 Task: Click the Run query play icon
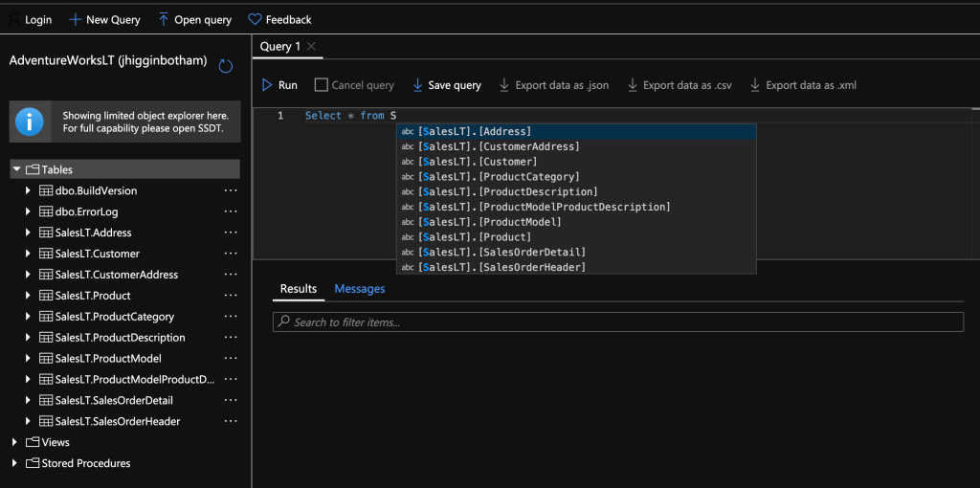tap(268, 85)
